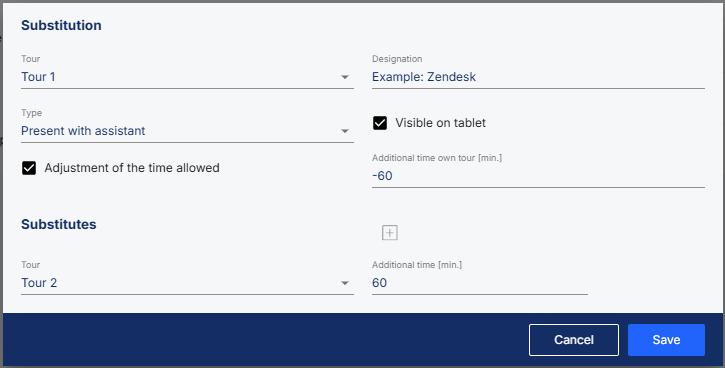This screenshot has height=368, width=725.
Task: Click the small 'Type' field label
Action: 31,113
